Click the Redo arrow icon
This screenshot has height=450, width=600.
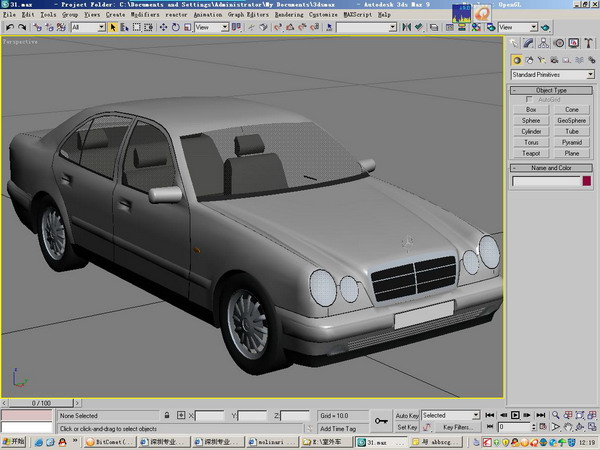(x=22, y=27)
